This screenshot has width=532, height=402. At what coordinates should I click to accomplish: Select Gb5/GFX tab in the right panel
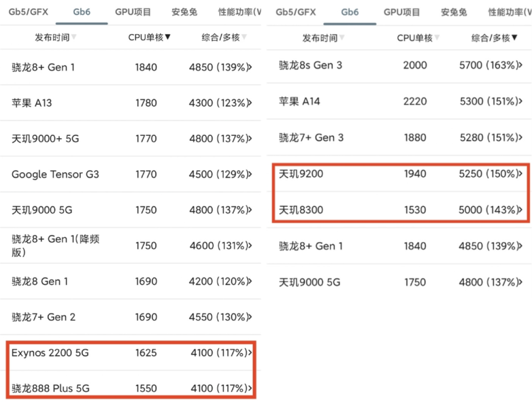point(296,12)
